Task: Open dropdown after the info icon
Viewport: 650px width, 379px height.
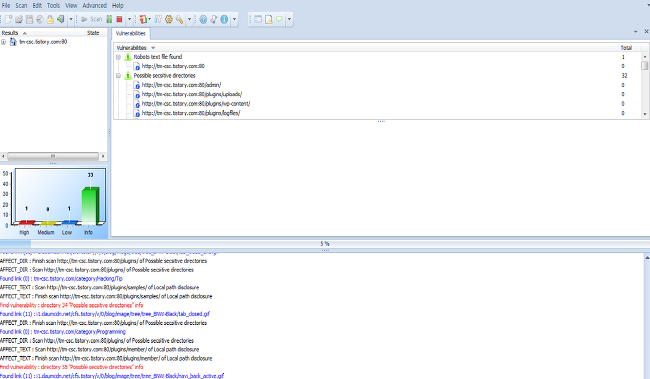Action: point(234,19)
